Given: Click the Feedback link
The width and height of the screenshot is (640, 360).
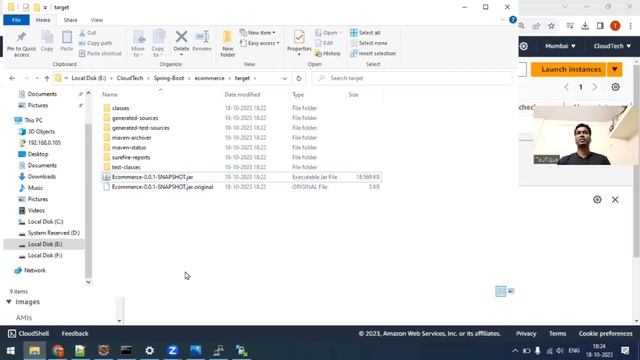Looking at the screenshot, I should pyautogui.click(x=75, y=333).
